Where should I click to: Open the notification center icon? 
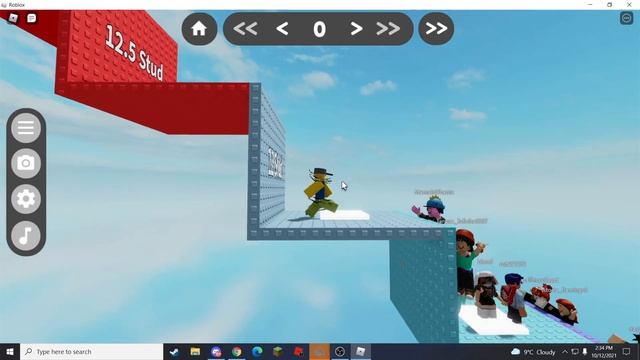tap(627, 352)
